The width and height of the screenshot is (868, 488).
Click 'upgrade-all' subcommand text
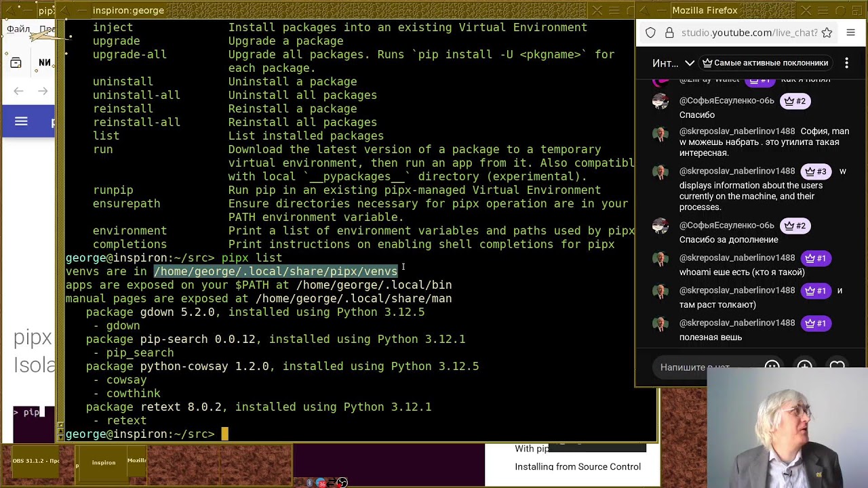coord(130,54)
